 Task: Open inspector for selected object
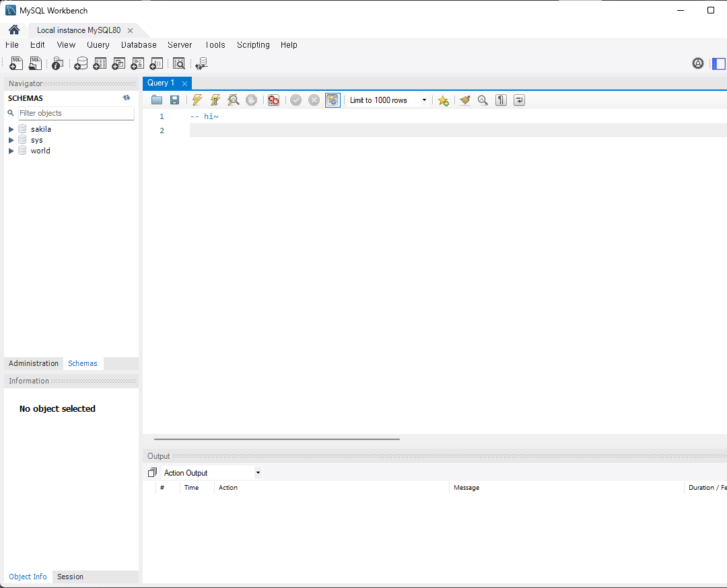[x=57, y=63]
